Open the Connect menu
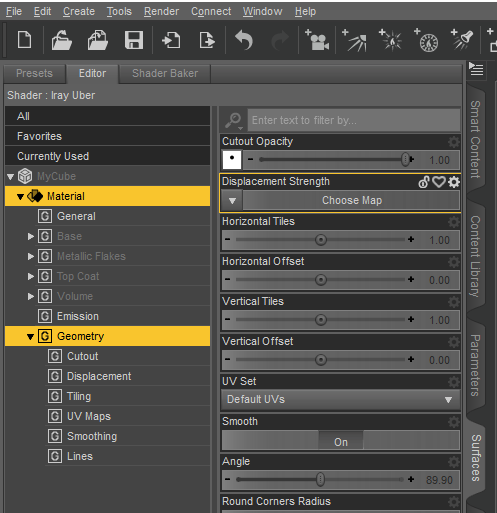Viewport: 497px width, 513px height. (211, 11)
